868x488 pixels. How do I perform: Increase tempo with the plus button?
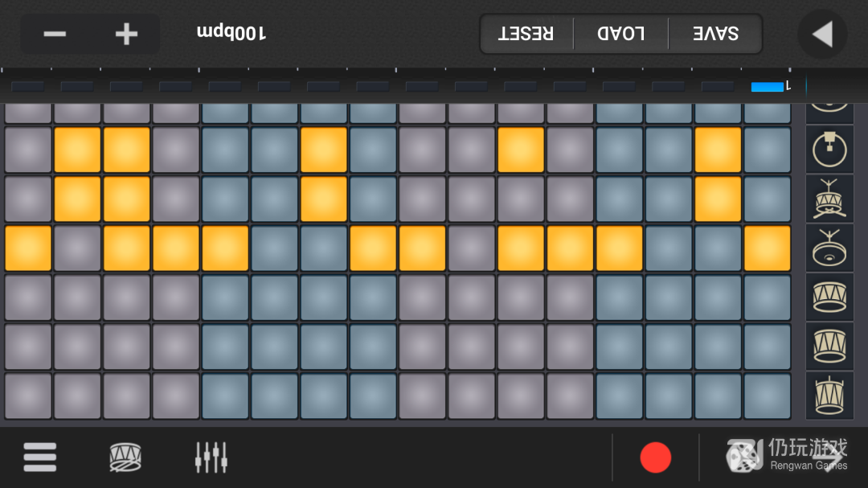[x=126, y=35]
